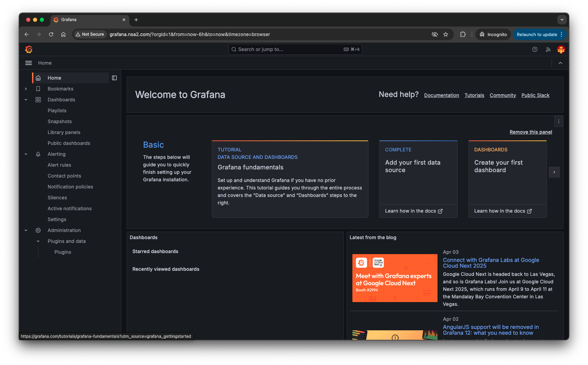Image resolution: width=588 pixels, height=365 pixels.
Task: Click the Administration gear icon in the sidebar
Action: pos(38,230)
